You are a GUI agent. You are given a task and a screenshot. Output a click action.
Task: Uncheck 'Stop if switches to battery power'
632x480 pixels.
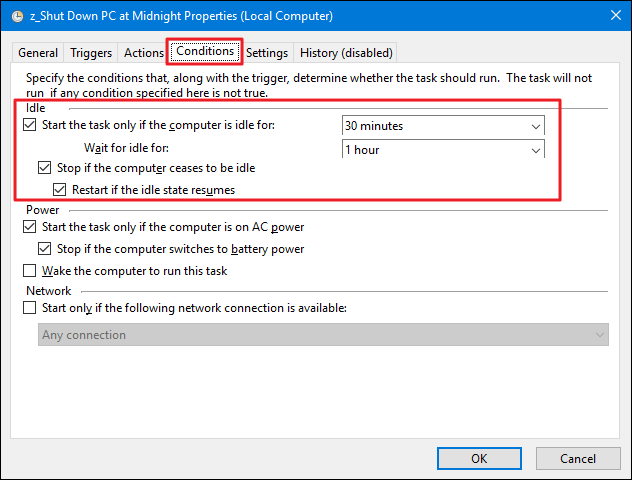tap(44, 249)
